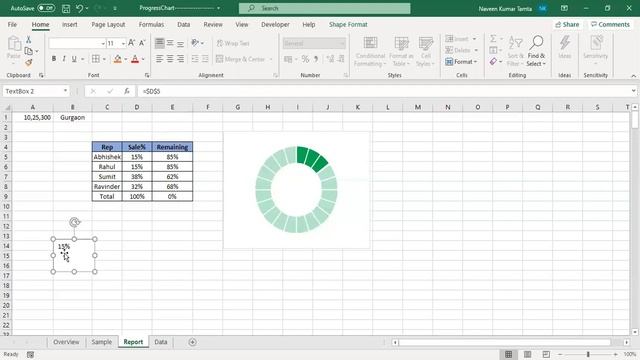Select cell containing Gurgaon
The height and width of the screenshot is (360, 640).
coord(73,118)
